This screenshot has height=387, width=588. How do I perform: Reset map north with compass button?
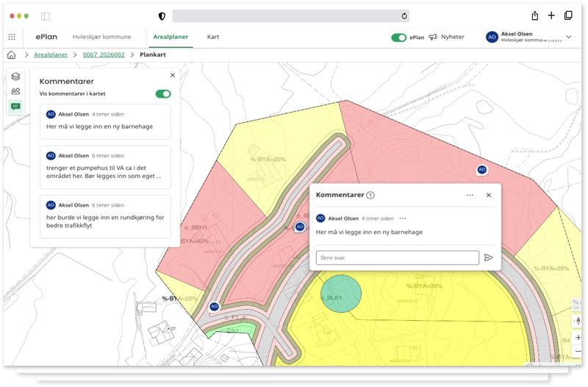coord(578,322)
